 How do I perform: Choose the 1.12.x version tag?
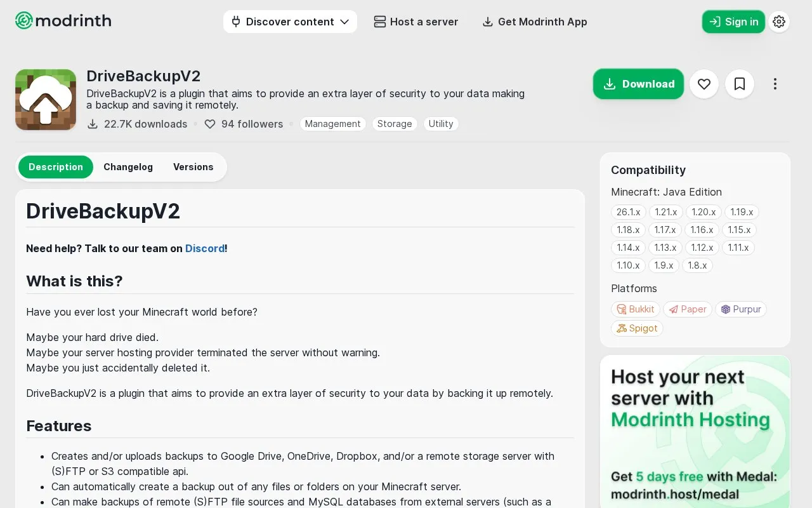pyautogui.click(x=702, y=248)
